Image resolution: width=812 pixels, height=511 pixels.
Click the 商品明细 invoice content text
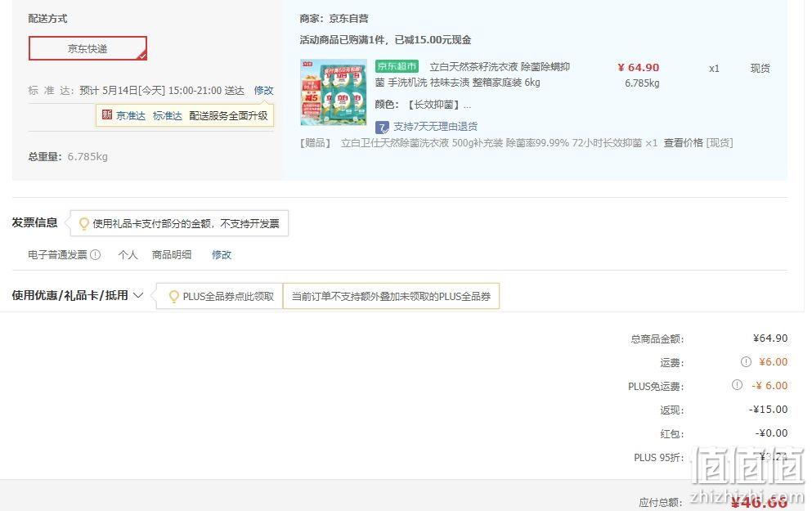tap(172, 255)
